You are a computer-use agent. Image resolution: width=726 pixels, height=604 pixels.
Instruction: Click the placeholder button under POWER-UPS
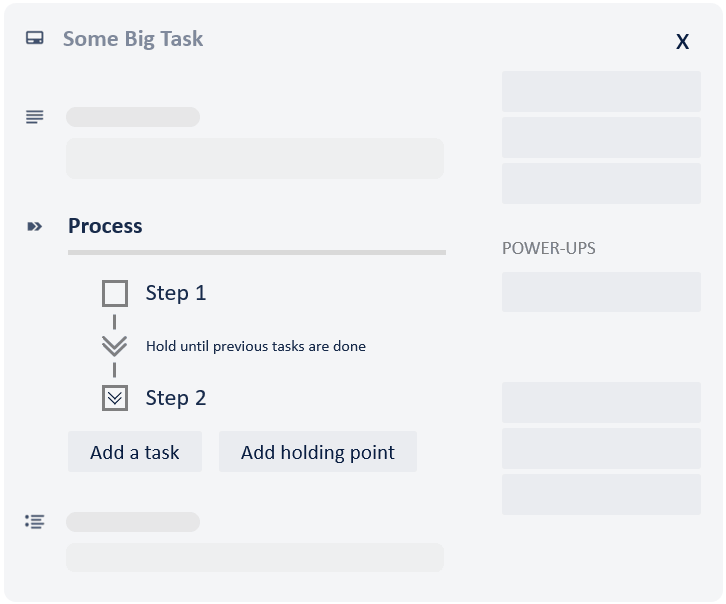pos(601,292)
